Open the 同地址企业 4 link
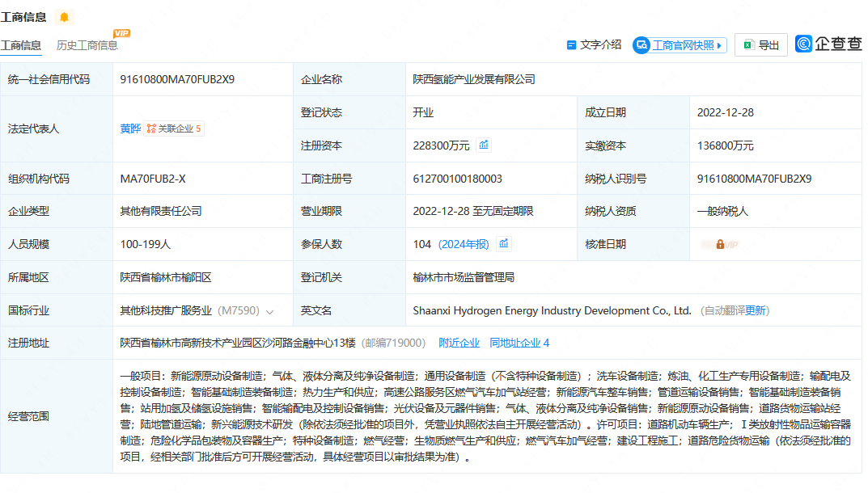This screenshot has height=493, width=868. coord(519,343)
